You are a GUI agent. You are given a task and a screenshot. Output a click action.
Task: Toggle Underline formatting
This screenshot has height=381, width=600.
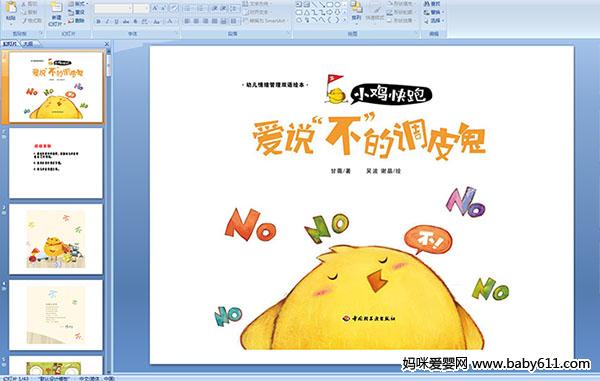tap(117, 22)
